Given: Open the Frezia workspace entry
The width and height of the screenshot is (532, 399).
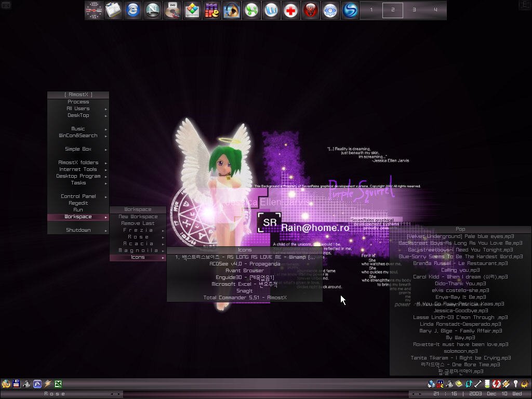Looking at the screenshot, I should pos(138,230).
